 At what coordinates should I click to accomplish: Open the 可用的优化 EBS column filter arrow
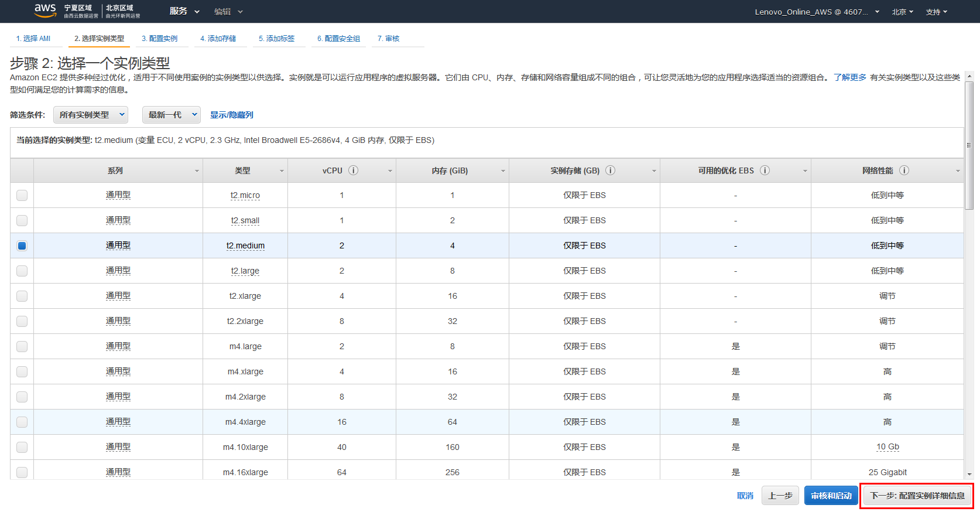805,171
